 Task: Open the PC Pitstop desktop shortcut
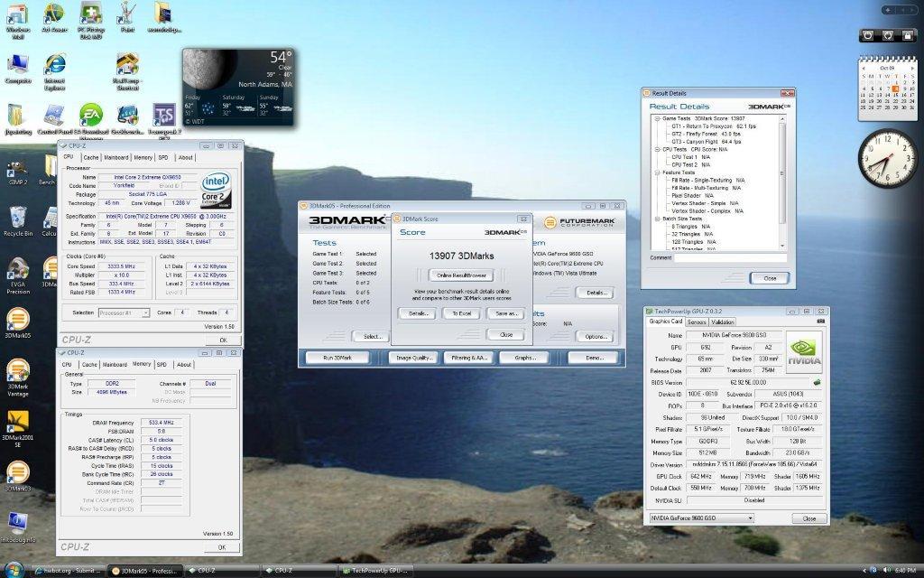click(x=91, y=21)
